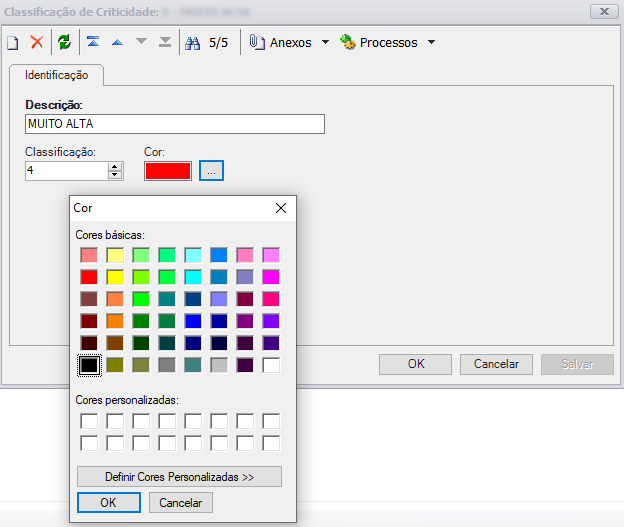Open search with the binoculars icon
624x527 pixels.
coord(193,43)
